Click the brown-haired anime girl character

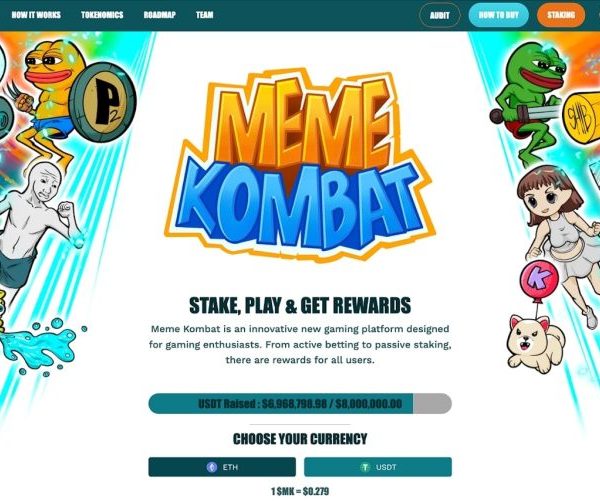coord(558,237)
